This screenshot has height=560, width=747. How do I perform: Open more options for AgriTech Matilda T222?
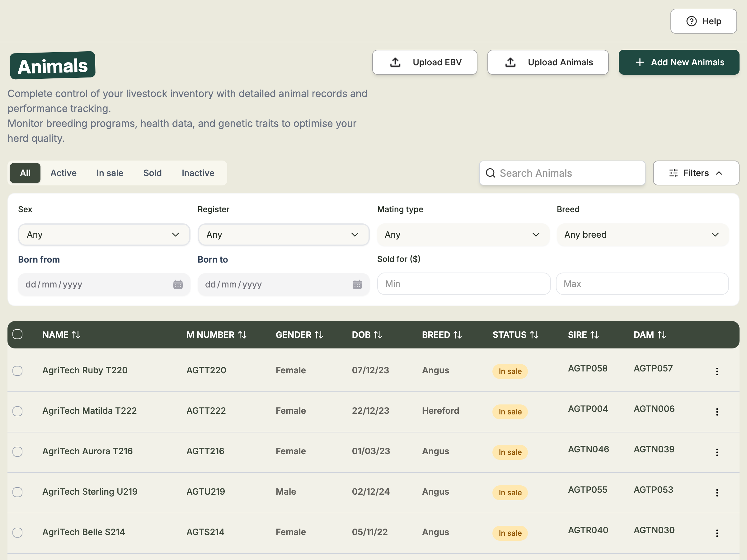click(x=717, y=412)
